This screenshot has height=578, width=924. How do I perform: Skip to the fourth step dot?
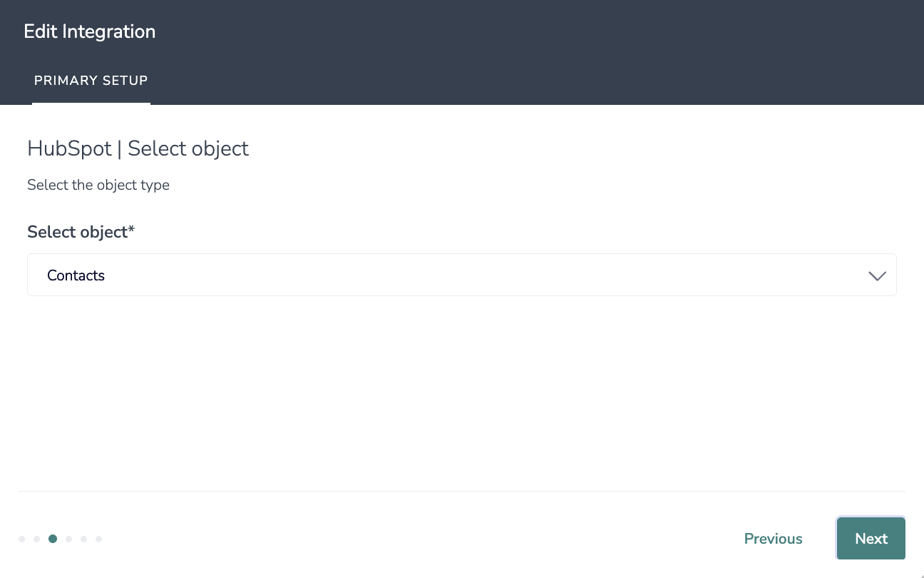69,539
